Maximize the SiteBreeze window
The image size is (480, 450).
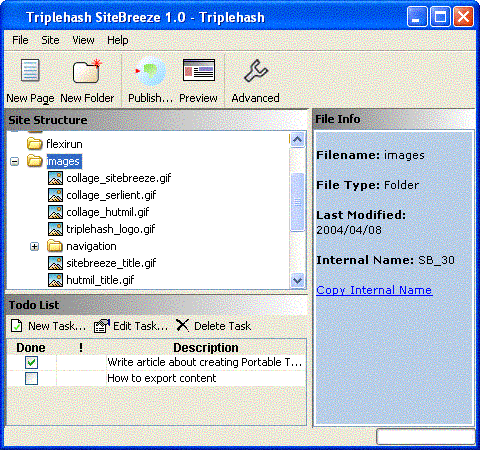pos(440,16)
